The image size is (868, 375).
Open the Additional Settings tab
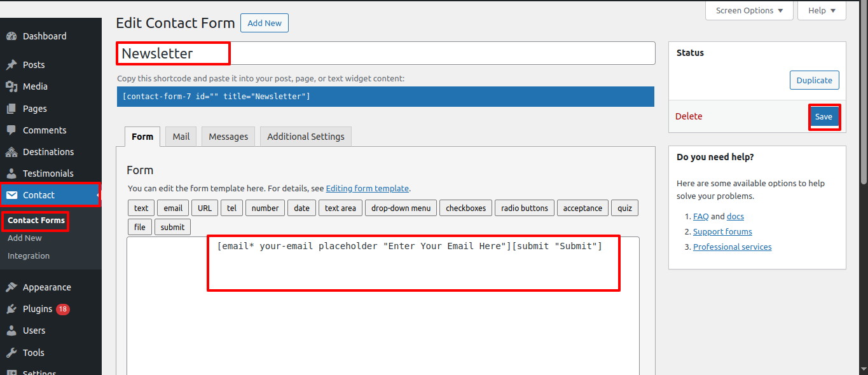point(306,137)
